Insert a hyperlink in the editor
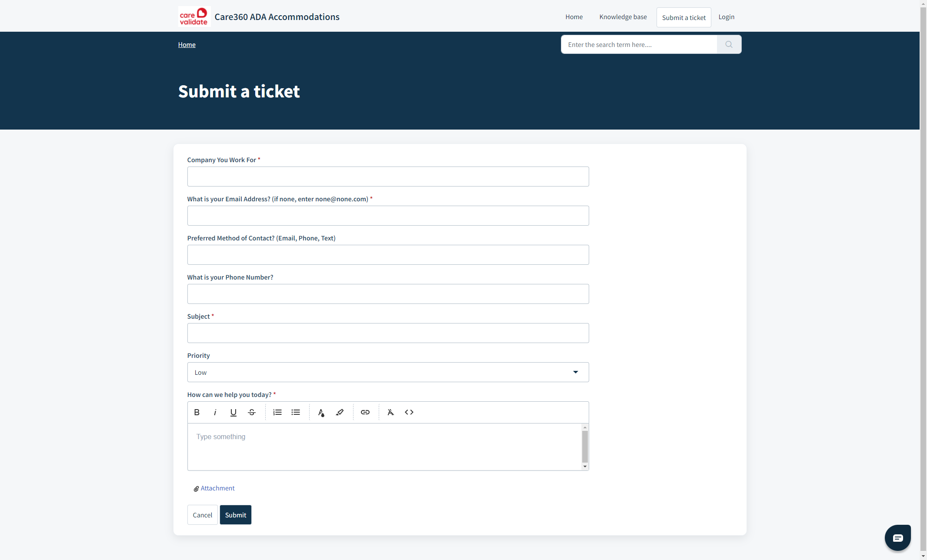927x560 pixels. pos(365,412)
